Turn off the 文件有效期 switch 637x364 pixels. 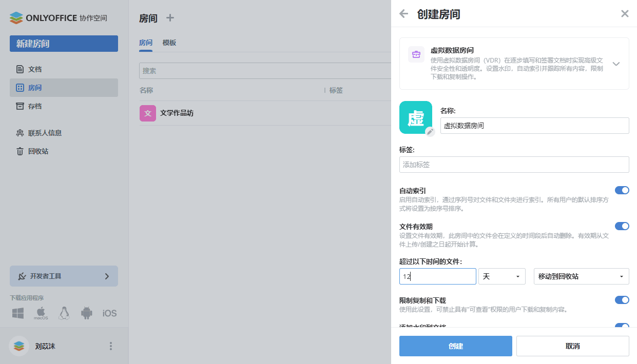[622, 226]
